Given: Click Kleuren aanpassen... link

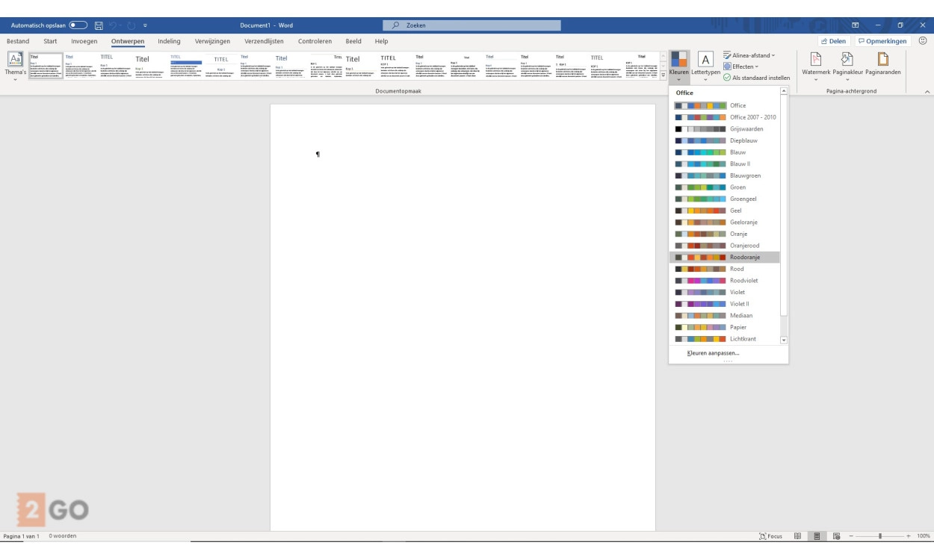Looking at the screenshot, I should [x=713, y=352].
